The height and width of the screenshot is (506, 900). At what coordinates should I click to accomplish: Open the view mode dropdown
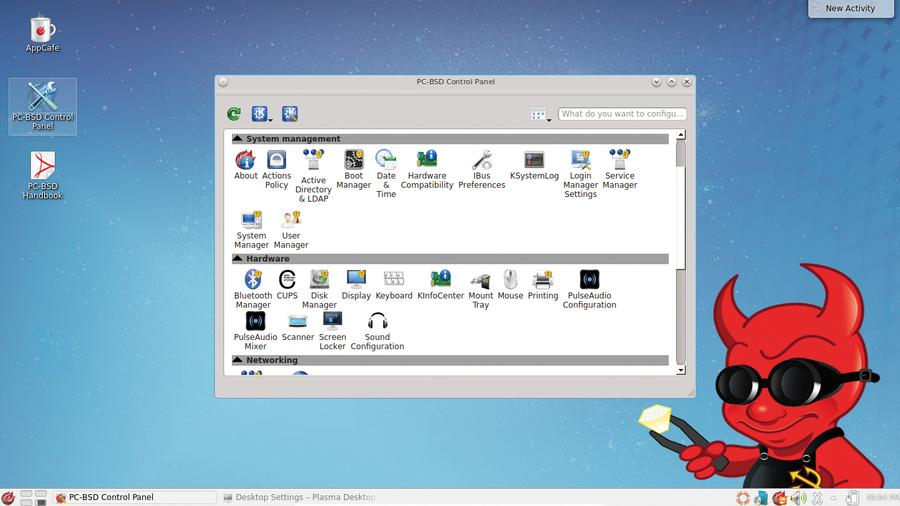[x=540, y=114]
